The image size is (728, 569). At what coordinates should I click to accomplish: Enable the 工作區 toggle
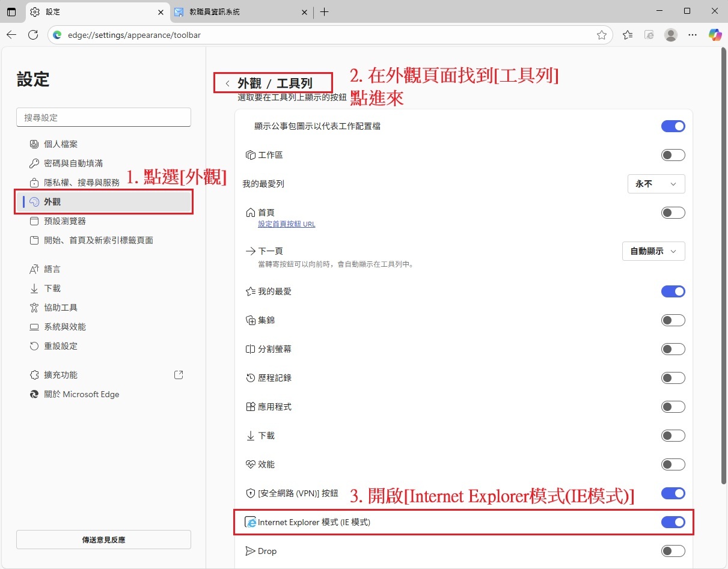click(x=673, y=155)
